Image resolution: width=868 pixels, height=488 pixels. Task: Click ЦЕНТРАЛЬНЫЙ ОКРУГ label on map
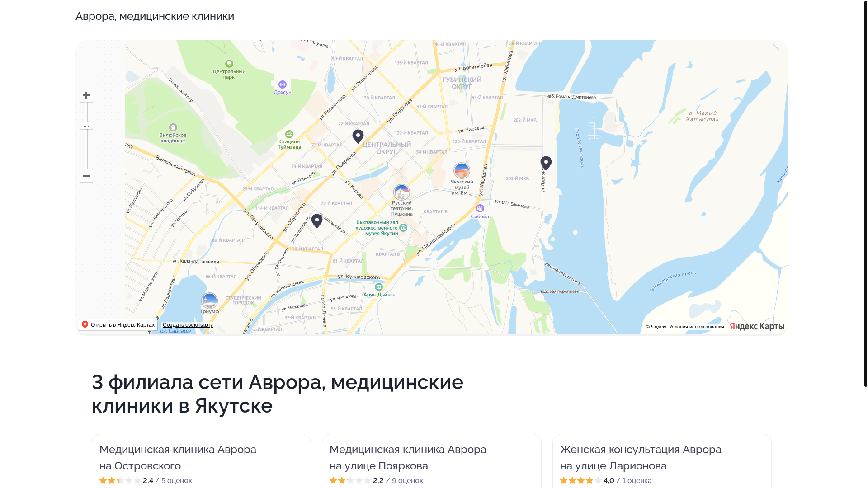tap(387, 148)
